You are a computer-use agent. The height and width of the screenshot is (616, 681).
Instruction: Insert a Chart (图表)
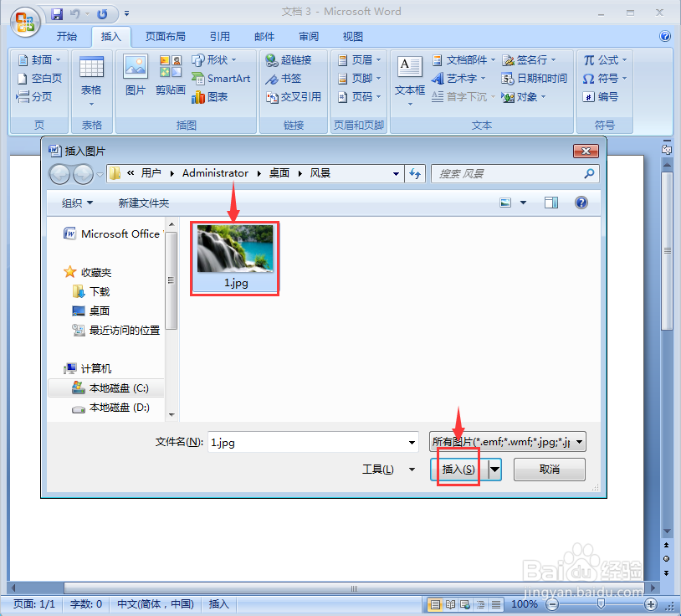pyautogui.click(x=210, y=96)
